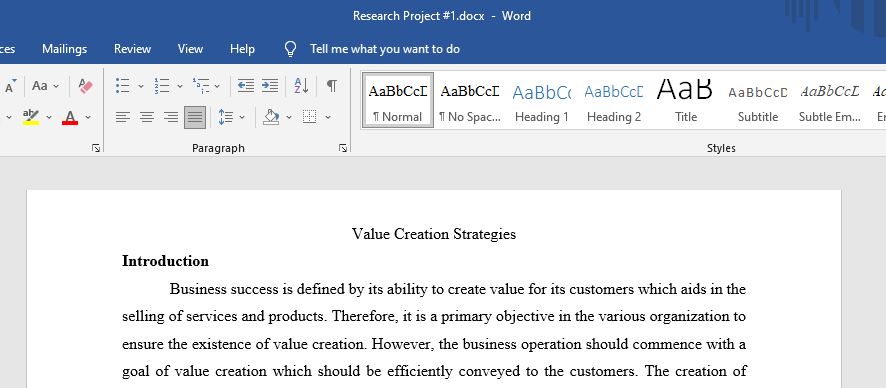
Task: Open text highlight color dropdown arrow
Action: (x=49, y=117)
